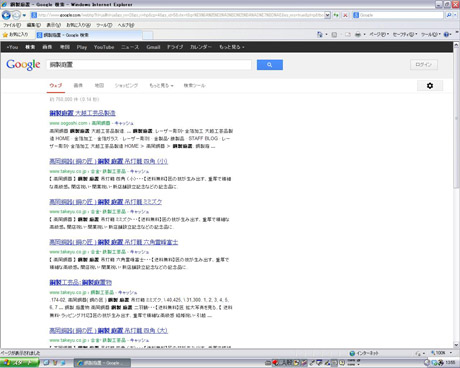Viewport: 460px width, 368px height.
Task: Click the red Stop loading icon
Action: (345, 15)
